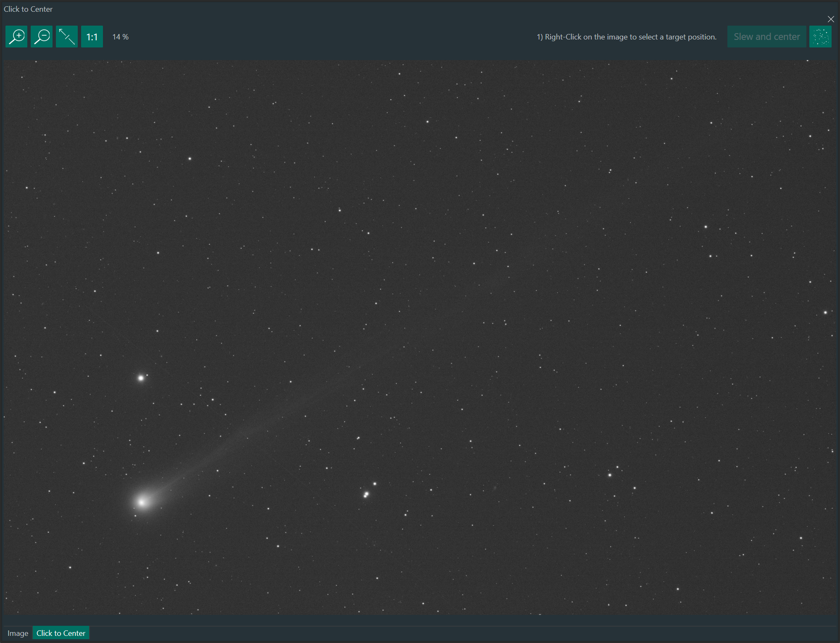Close the Click to Center window
Screen dimensions: 840x643
point(831,19)
